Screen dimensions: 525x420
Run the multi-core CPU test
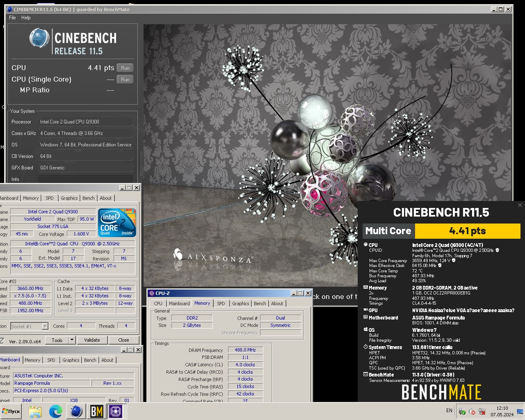pos(125,68)
